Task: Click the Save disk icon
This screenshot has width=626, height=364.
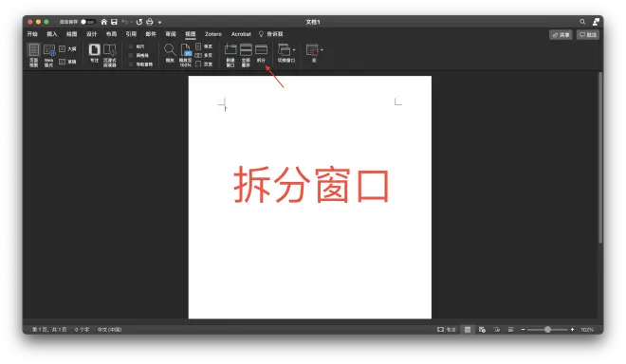Action: tap(114, 22)
